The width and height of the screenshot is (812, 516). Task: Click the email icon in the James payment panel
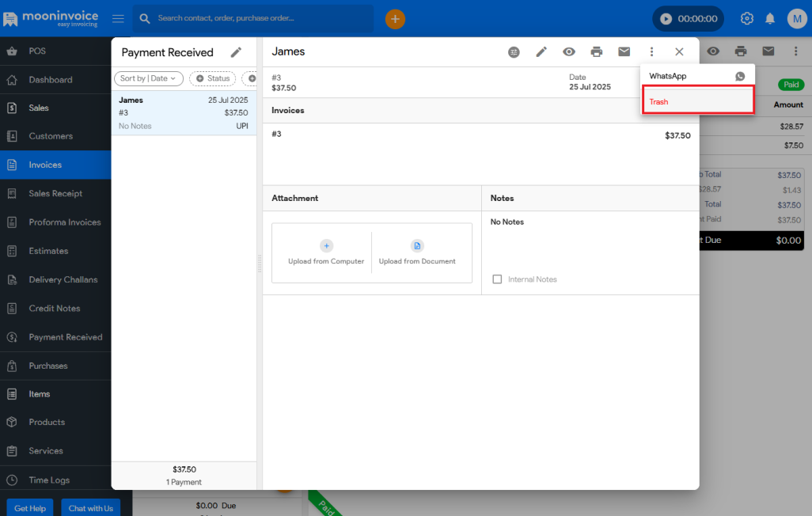[x=624, y=52]
